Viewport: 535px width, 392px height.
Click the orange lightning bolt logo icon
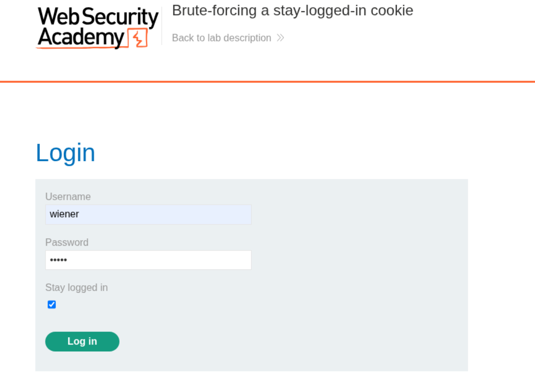click(x=137, y=38)
